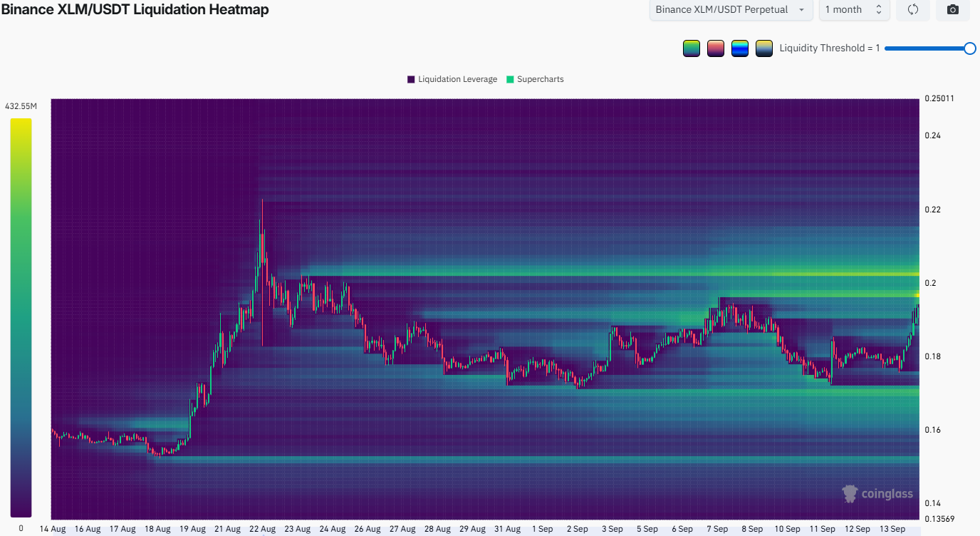980x536 pixels.
Task: Click the 22 Aug date axis label
Action: 262,529
